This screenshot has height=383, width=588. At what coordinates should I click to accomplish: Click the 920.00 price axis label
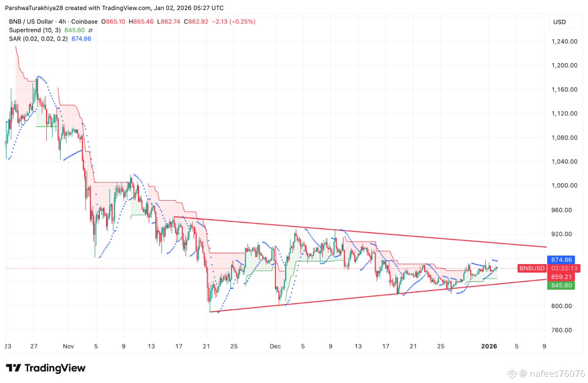point(562,234)
